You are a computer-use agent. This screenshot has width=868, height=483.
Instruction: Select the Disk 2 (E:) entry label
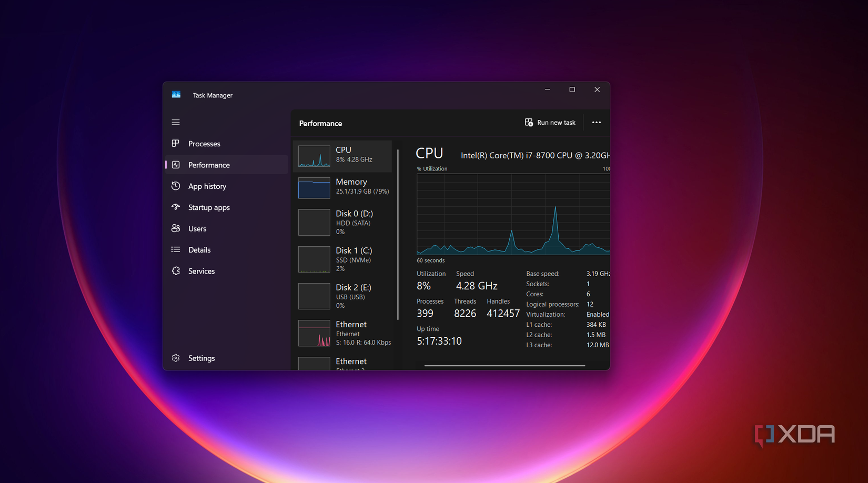pos(354,287)
